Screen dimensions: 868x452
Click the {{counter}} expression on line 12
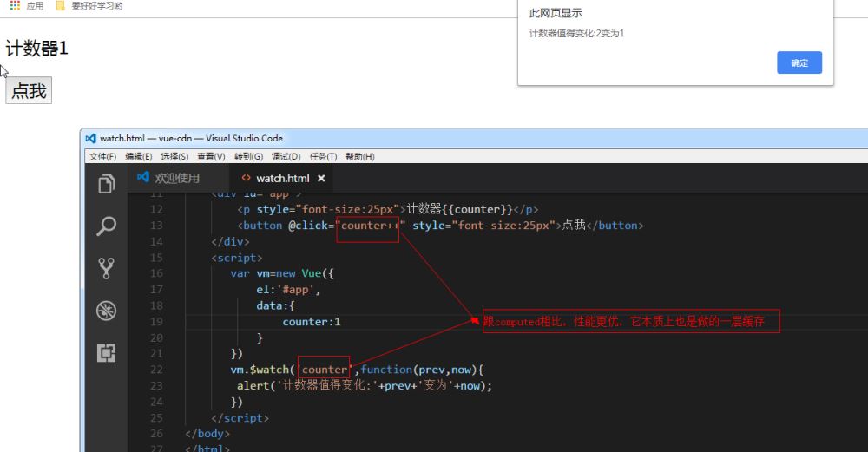click(477, 210)
